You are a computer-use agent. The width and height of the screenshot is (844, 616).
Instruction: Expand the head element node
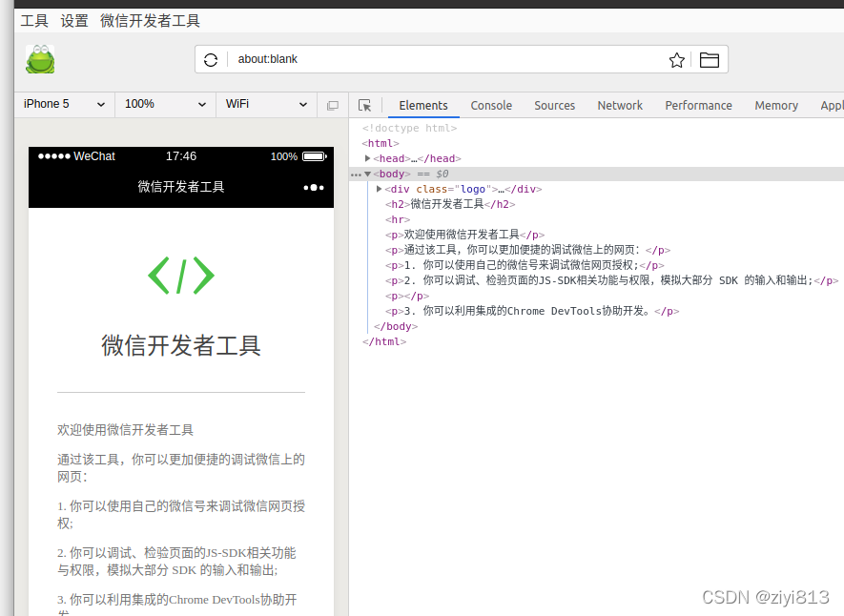[x=367, y=158]
